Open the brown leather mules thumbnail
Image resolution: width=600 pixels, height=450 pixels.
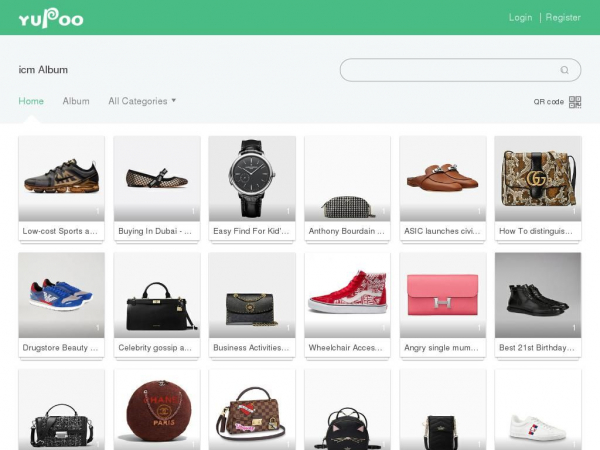click(x=443, y=178)
